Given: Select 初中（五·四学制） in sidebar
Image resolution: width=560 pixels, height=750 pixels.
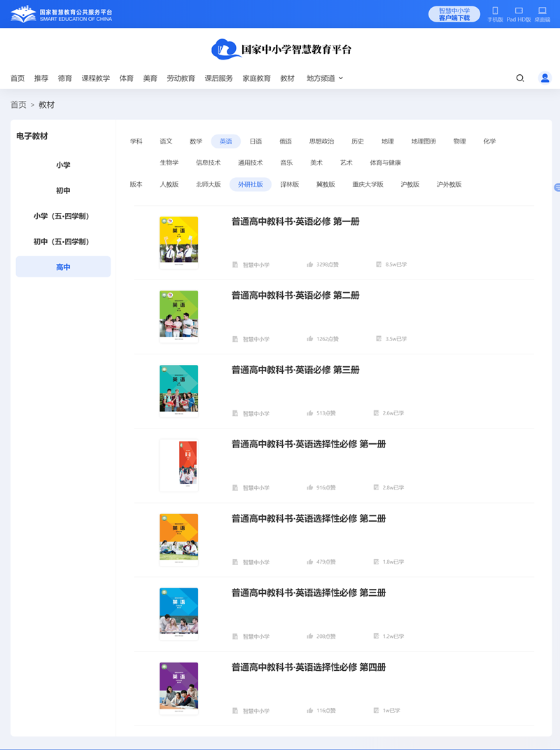Looking at the screenshot, I should 62,241.
